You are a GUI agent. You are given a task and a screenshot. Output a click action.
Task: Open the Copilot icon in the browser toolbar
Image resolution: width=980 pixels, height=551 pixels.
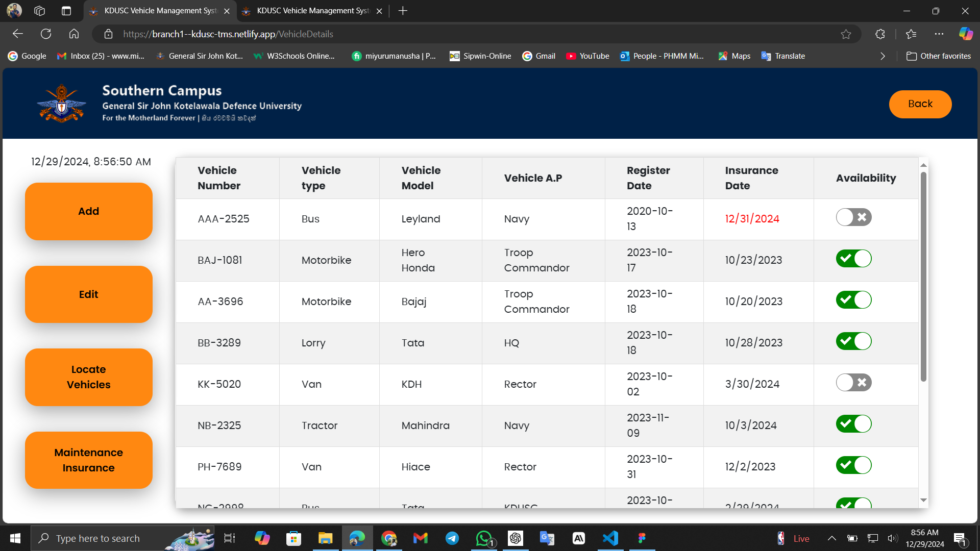(965, 34)
